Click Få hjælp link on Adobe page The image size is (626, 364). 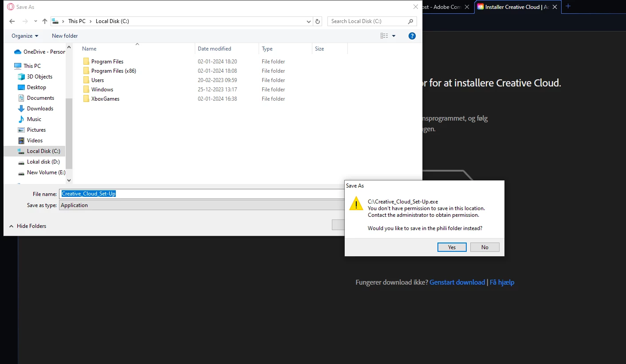click(x=502, y=282)
